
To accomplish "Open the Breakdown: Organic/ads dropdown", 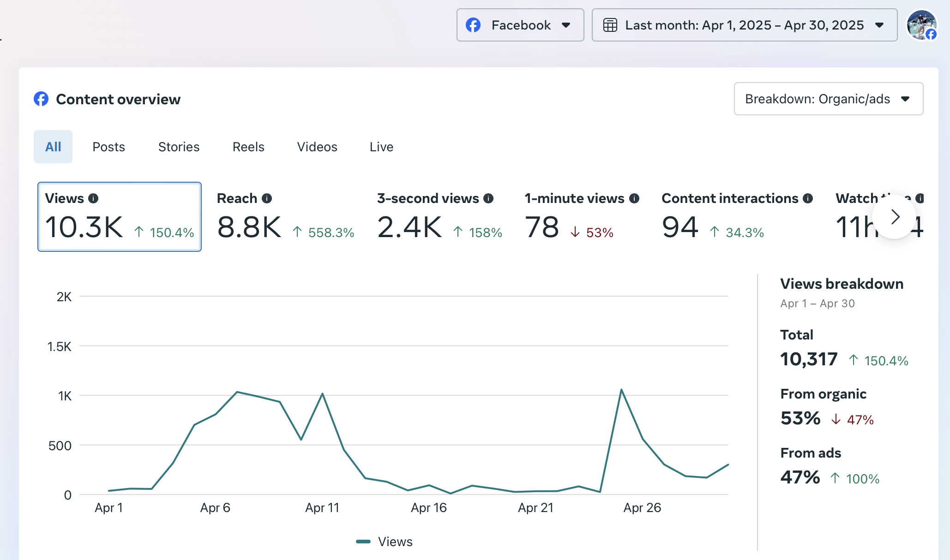I will click(828, 99).
